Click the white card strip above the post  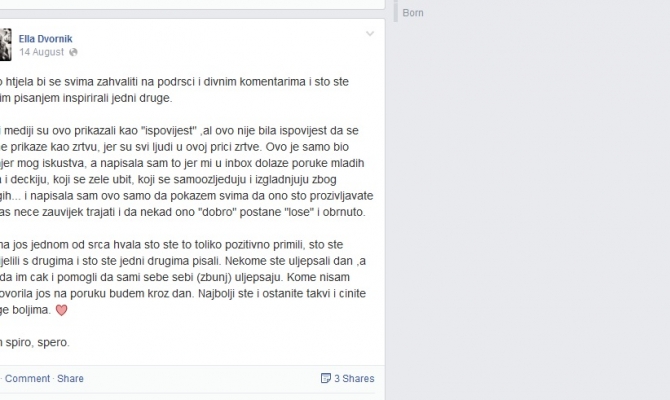[192, 4]
